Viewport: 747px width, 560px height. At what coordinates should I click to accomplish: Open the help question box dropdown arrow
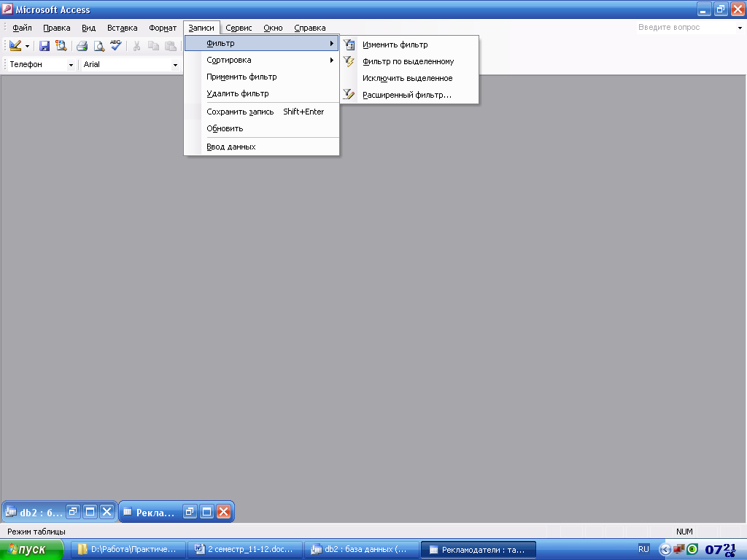coord(740,28)
